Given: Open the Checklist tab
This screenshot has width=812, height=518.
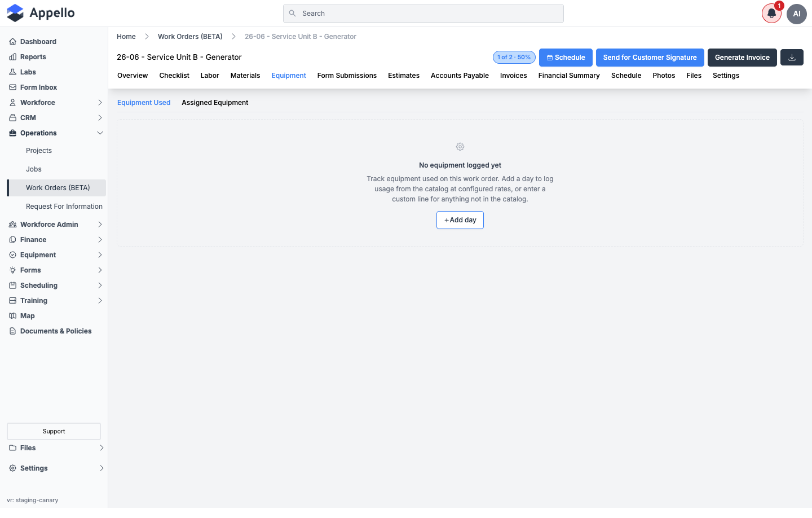Looking at the screenshot, I should click(x=174, y=76).
